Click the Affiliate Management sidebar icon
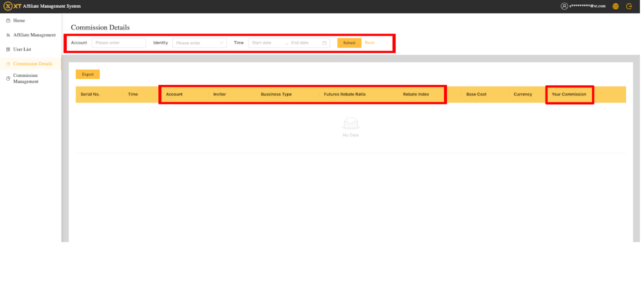Image resolution: width=644 pixels, height=282 pixels. (x=8, y=35)
